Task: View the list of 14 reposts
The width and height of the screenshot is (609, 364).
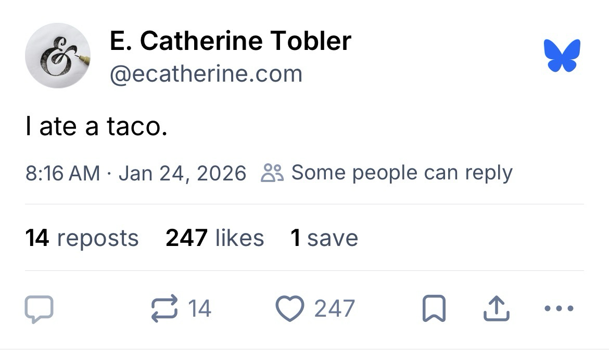Action: point(82,238)
